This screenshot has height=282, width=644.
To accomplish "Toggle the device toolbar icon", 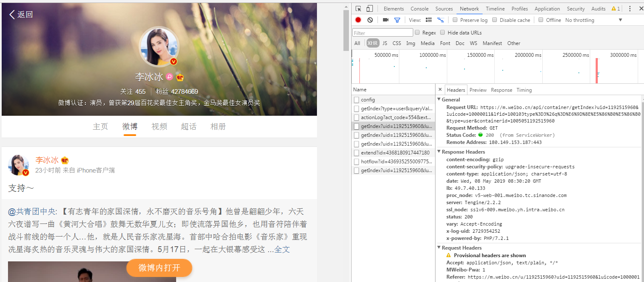I will click(x=370, y=8).
